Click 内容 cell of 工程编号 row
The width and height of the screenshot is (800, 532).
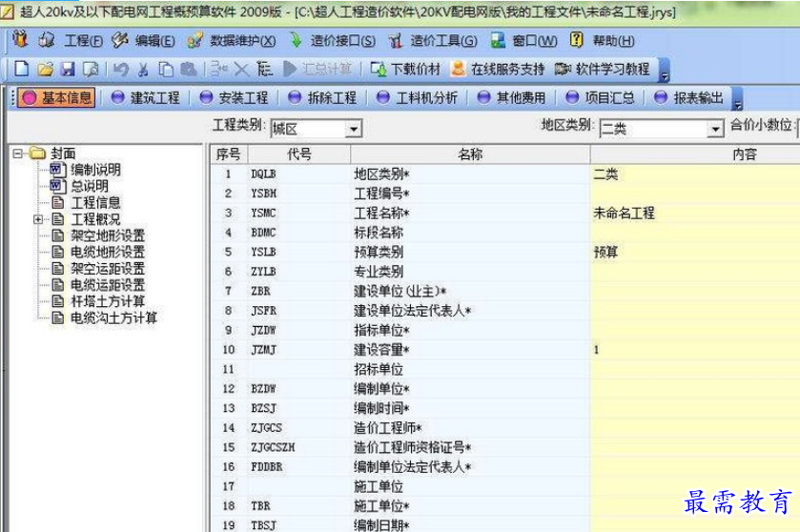(695, 194)
